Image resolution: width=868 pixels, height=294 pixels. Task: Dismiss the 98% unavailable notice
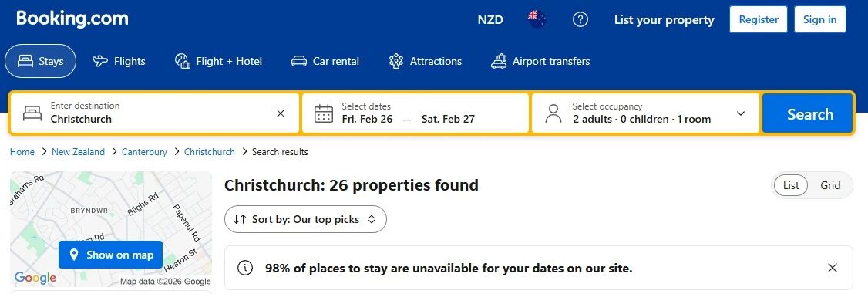832,268
